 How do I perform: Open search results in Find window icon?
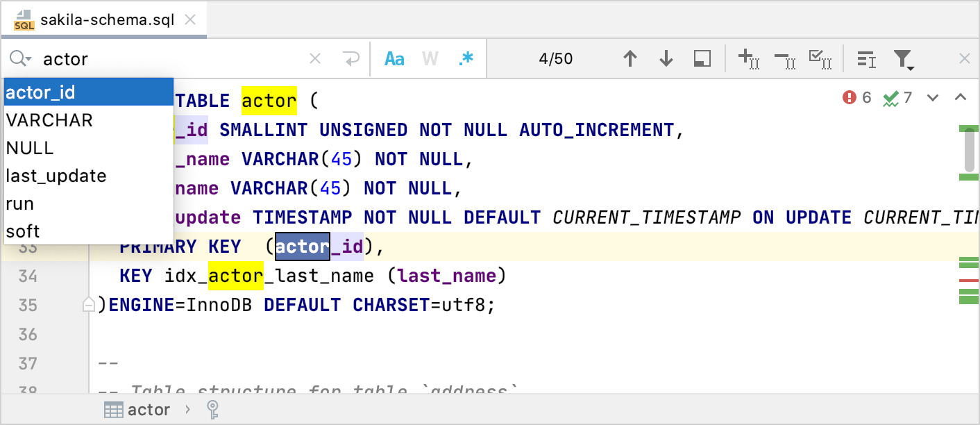[x=702, y=59]
